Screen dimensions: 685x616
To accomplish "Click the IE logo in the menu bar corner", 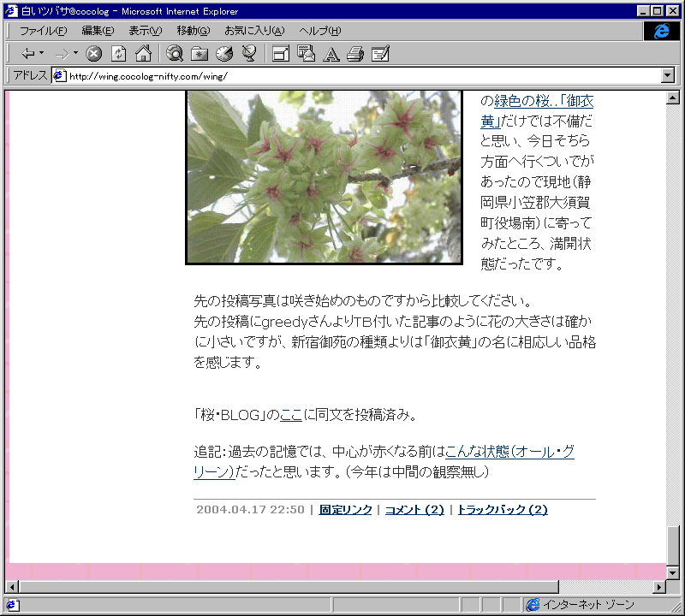I will click(x=662, y=31).
